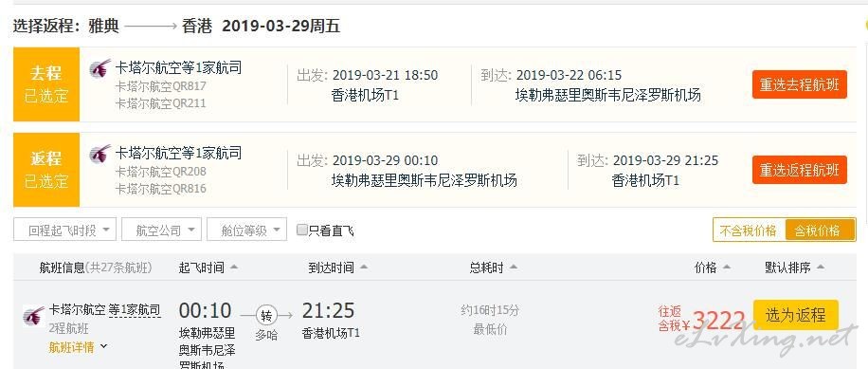Click 重选去程航班 button

point(800,84)
